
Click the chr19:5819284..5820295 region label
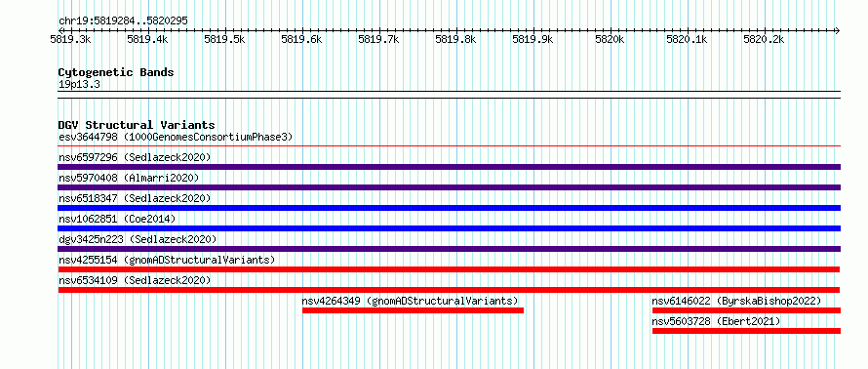[123, 21]
